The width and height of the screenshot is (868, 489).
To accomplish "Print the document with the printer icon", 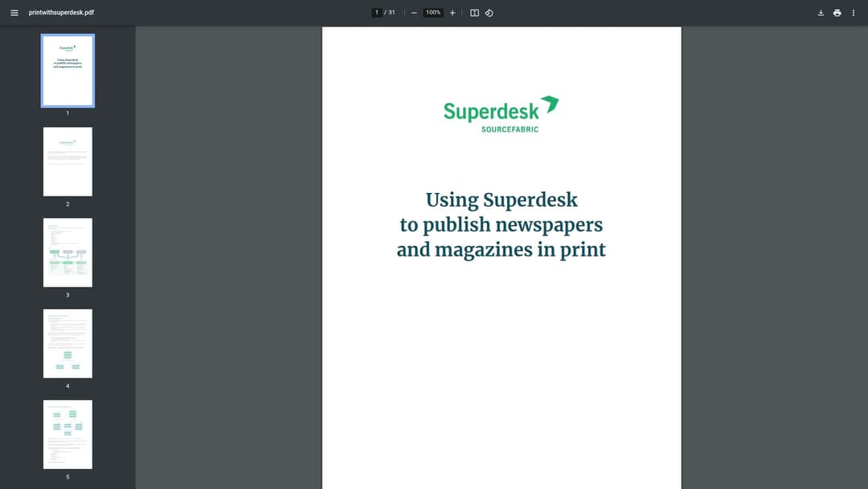I will [x=837, y=13].
